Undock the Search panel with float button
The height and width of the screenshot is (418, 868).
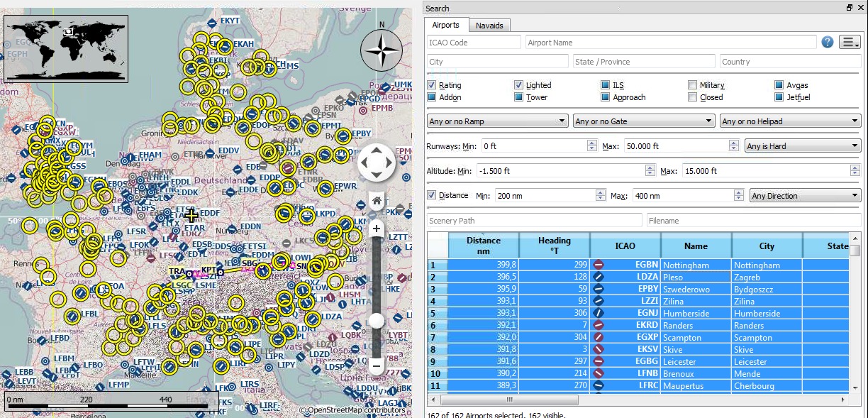point(850,8)
